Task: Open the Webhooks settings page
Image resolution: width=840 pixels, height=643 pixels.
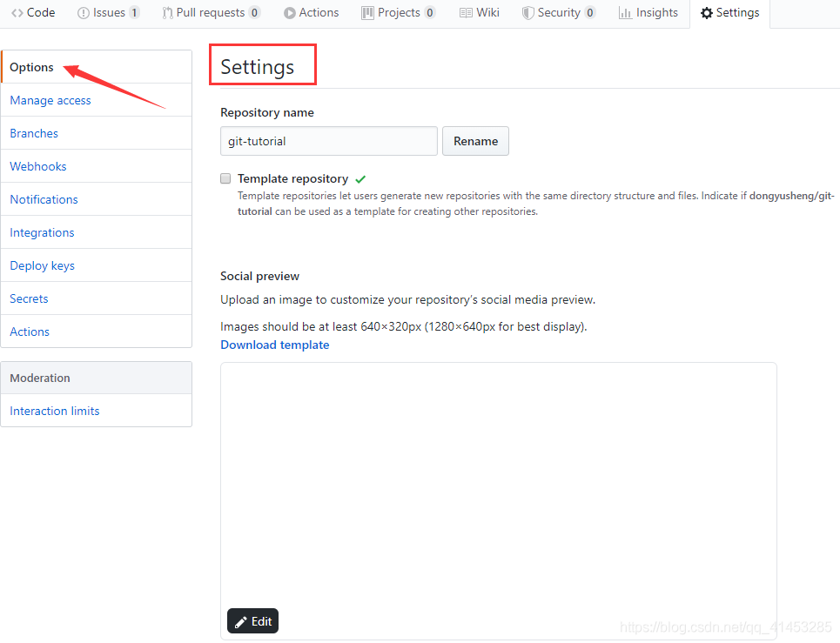Action: coord(38,166)
